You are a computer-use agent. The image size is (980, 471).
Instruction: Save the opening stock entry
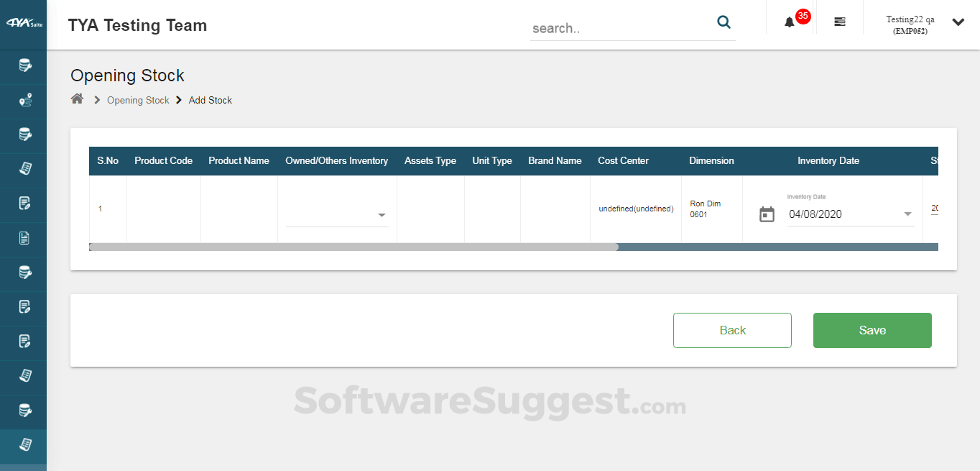tap(872, 330)
